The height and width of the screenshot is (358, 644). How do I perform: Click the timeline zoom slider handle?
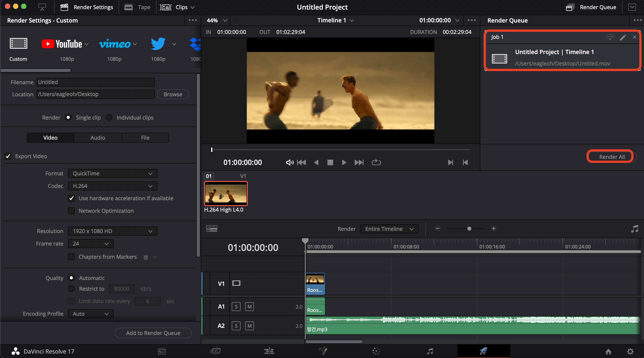(469, 229)
